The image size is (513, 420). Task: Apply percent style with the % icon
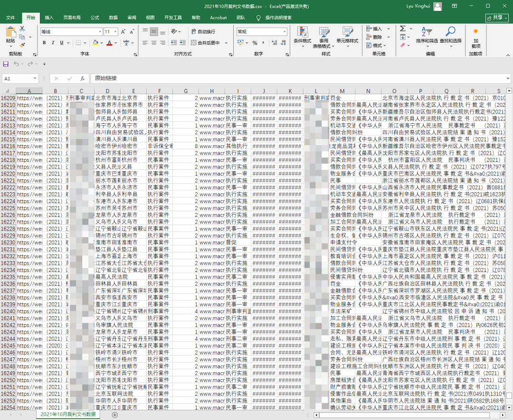pyautogui.click(x=255, y=43)
